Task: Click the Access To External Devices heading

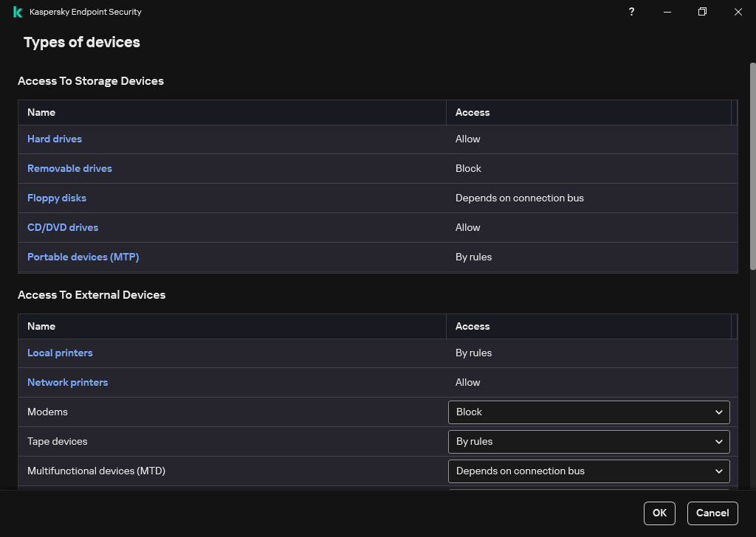Action: tap(92, 294)
